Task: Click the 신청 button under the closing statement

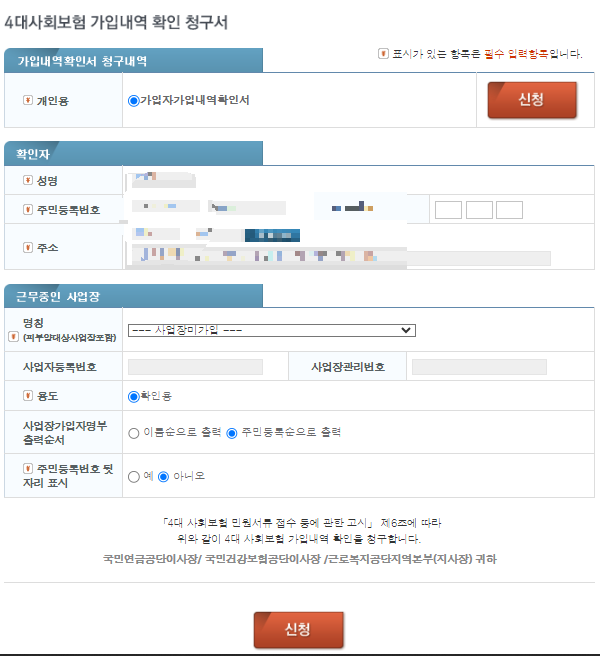Action: (298, 630)
